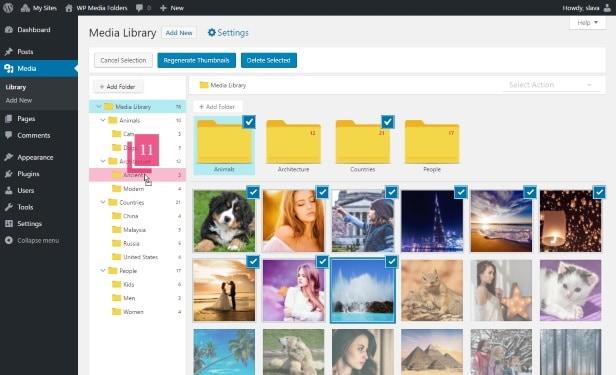Image resolution: width=616 pixels, height=375 pixels.
Task: Open the Library submenu item
Action: [16, 87]
